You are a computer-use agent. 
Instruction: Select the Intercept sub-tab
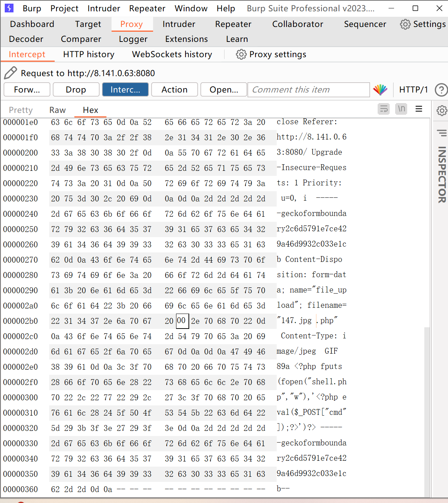[27, 54]
